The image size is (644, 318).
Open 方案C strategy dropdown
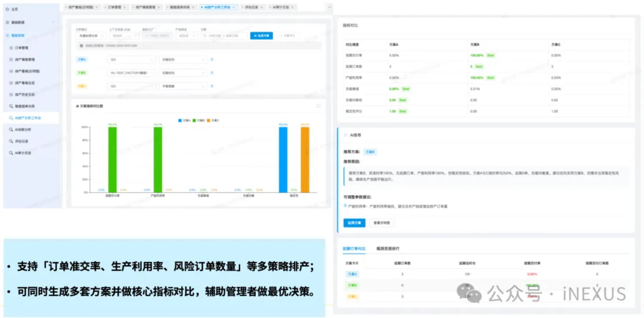point(183,86)
